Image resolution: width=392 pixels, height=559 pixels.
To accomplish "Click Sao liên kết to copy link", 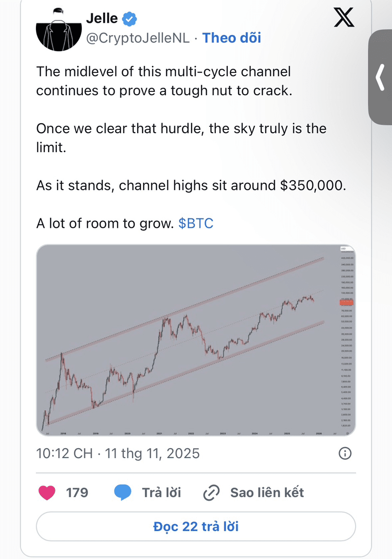I will 267,493.
